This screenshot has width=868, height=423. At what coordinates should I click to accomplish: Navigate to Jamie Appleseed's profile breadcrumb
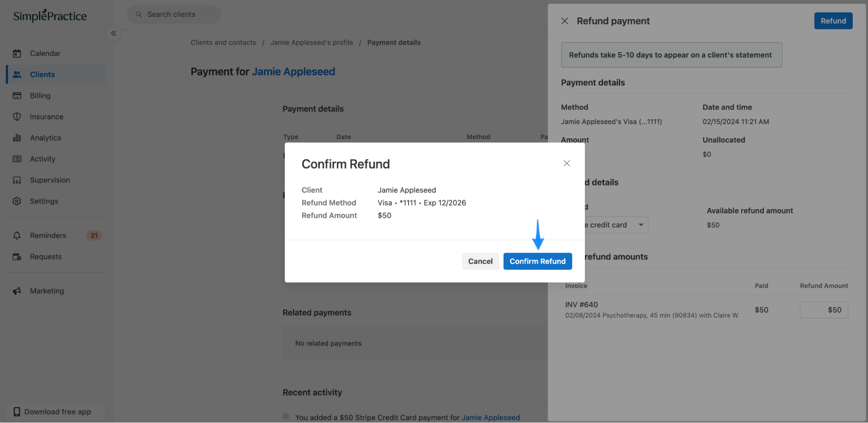[311, 42]
